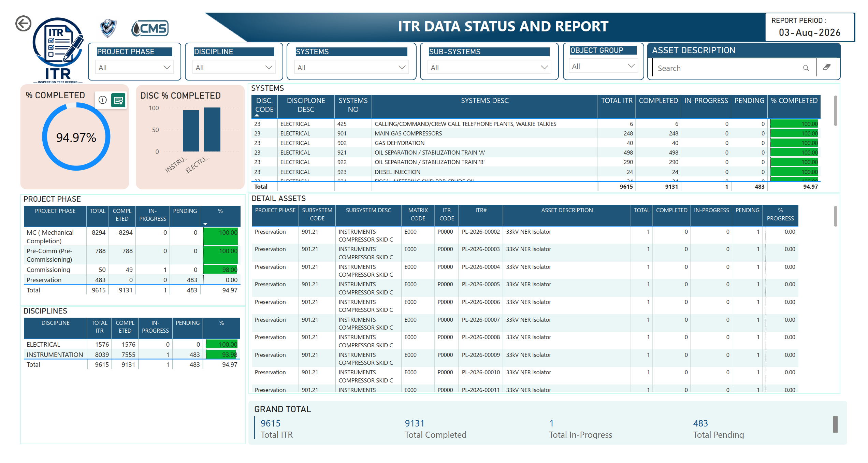This screenshot has width=868, height=463.
Task: Click the magnifier icon in Asset Description search
Action: click(x=806, y=68)
